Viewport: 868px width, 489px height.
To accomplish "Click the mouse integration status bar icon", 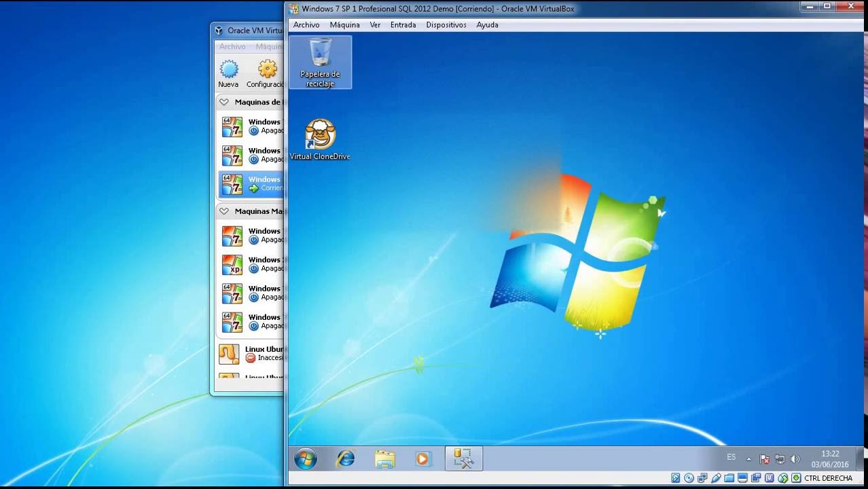I will 783,478.
